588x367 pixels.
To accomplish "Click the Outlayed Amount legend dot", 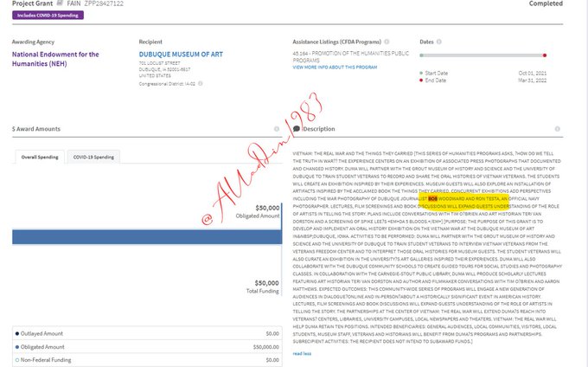I will [x=19, y=332].
